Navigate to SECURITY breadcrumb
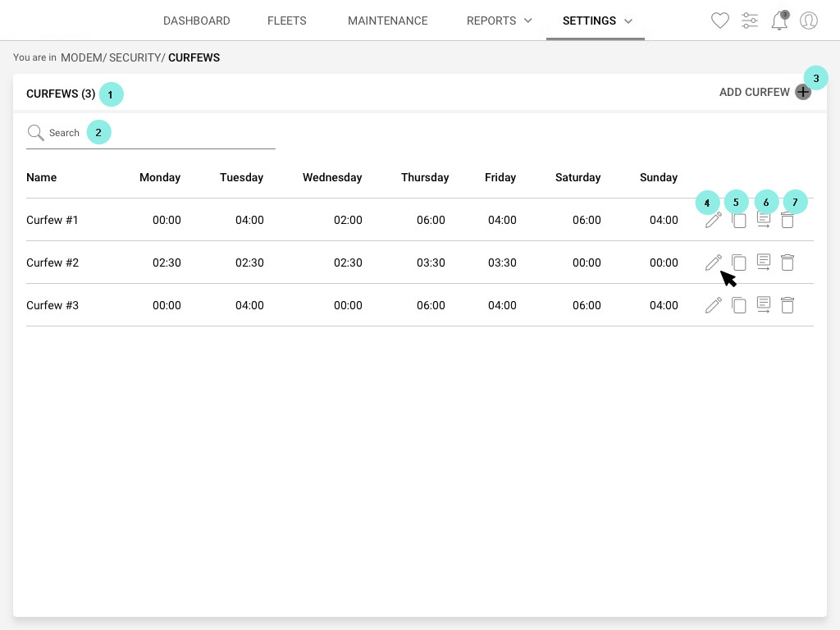840x630 pixels. pos(135,58)
